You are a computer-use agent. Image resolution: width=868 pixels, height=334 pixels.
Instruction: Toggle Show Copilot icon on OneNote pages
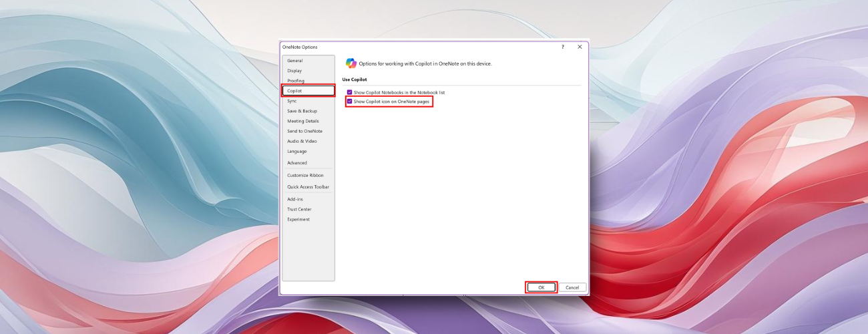click(349, 102)
